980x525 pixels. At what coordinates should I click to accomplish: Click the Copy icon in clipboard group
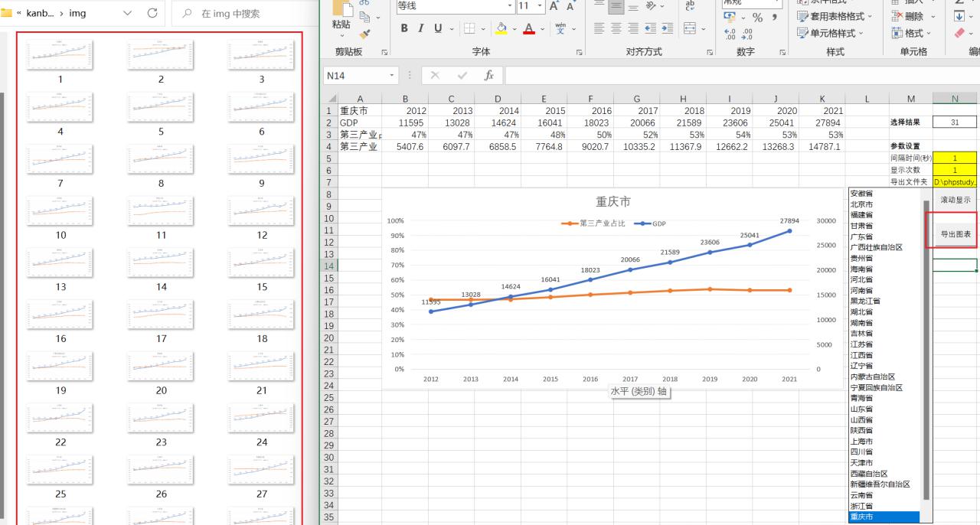coord(365,17)
